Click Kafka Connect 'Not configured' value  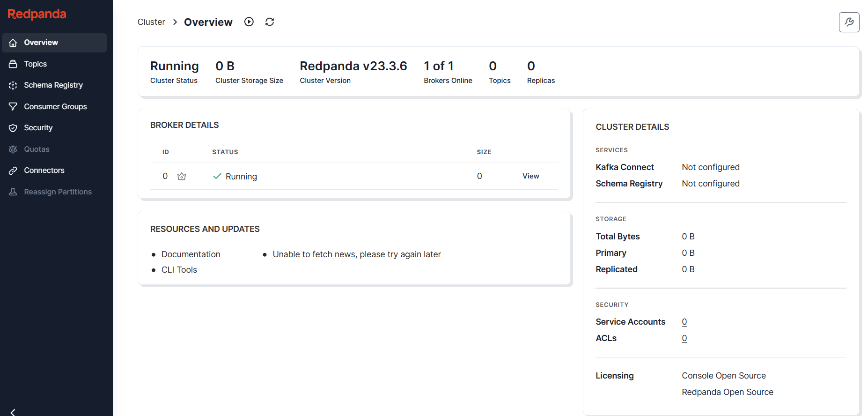click(711, 167)
